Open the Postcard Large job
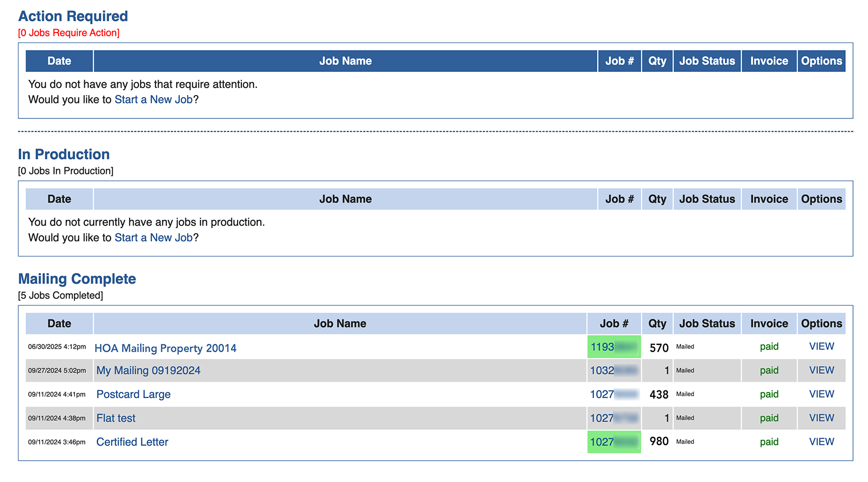Image resolution: width=868 pixels, height=482 pixels. (133, 394)
